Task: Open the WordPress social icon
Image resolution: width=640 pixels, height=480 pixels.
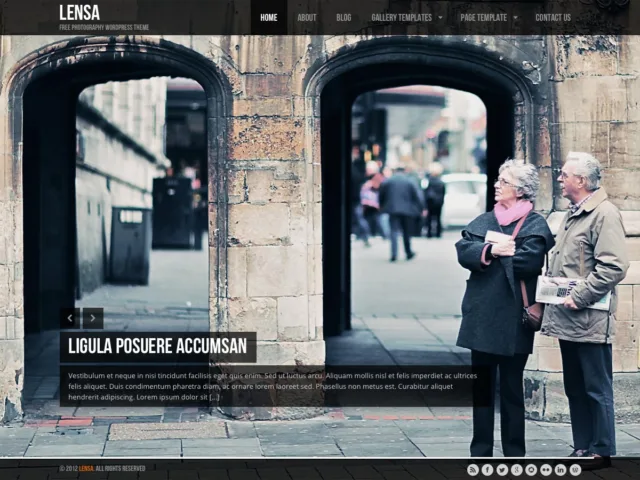Action: coord(576,470)
